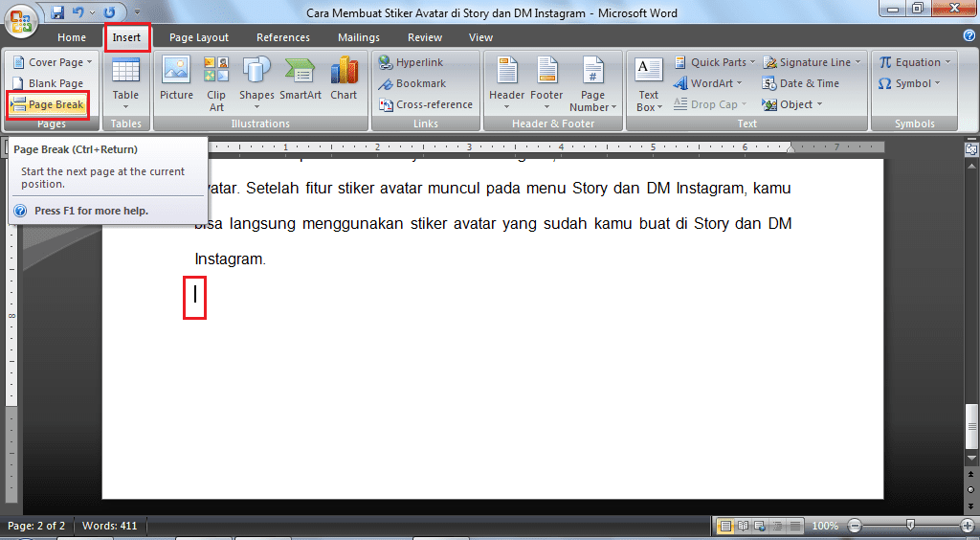The width and height of the screenshot is (980, 540).
Task: Select the Insert ribbon tab
Action: coord(127,37)
